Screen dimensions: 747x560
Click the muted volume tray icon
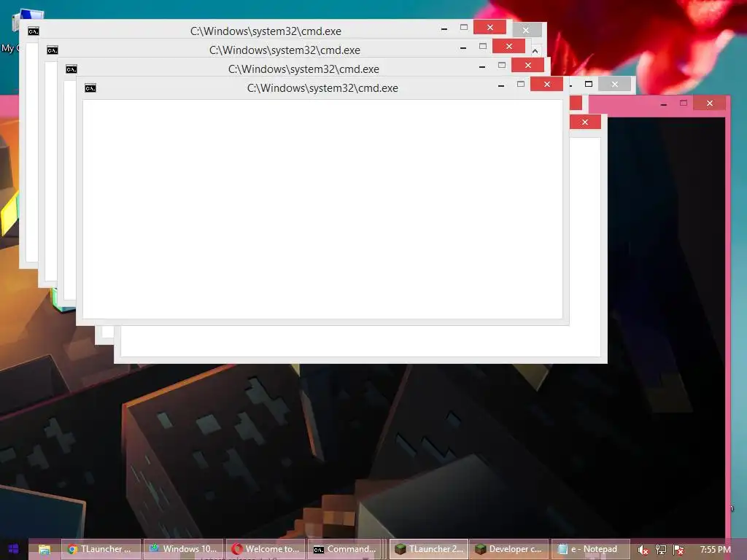point(643,550)
